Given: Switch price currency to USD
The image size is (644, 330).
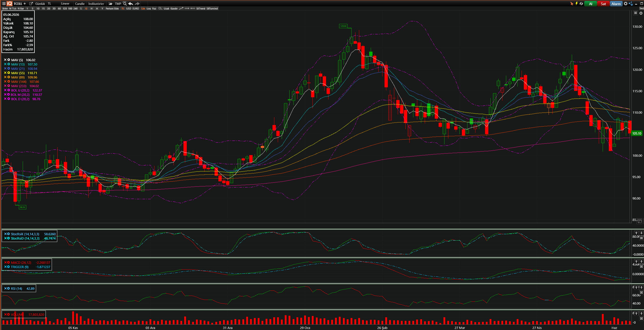Looking at the screenshot, I should [129, 8].
